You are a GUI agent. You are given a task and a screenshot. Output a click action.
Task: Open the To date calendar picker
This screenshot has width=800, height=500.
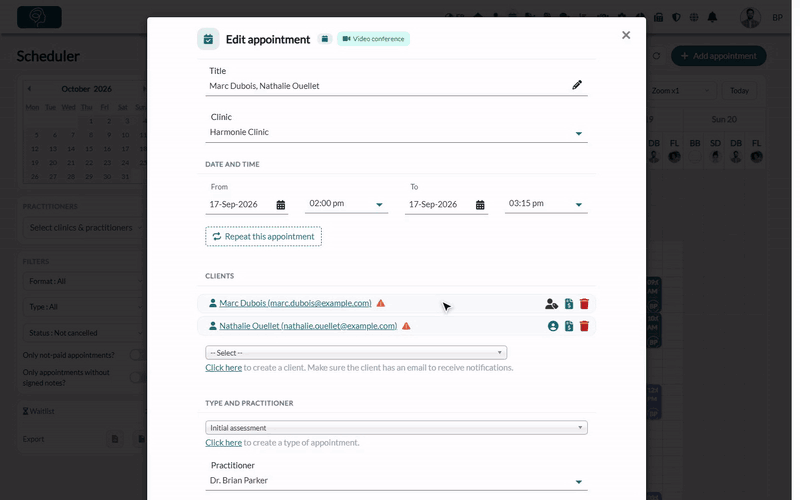tap(480, 205)
